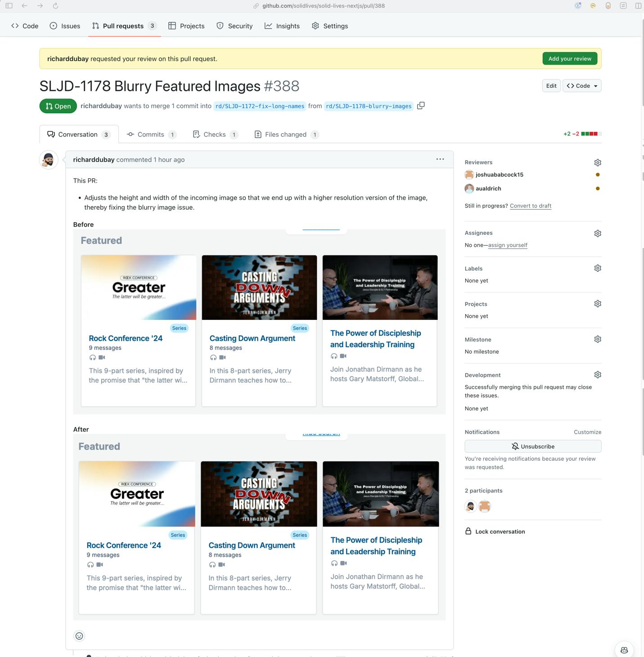Copy the head branch name icon
Image resolution: width=644 pixels, height=657 pixels.
(x=421, y=106)
